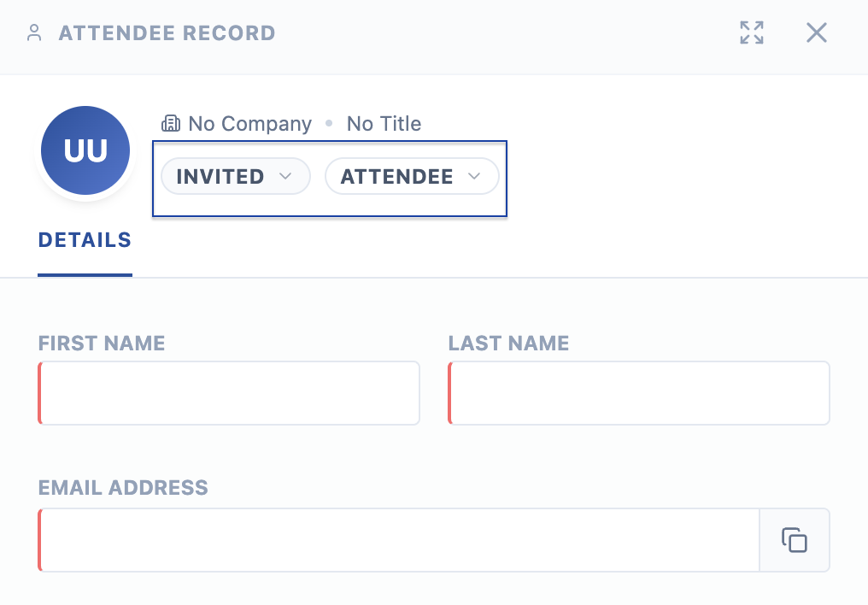Viewport: 868px width, 605px height.
Task: Click into the Email Address field
Action: 399,540
